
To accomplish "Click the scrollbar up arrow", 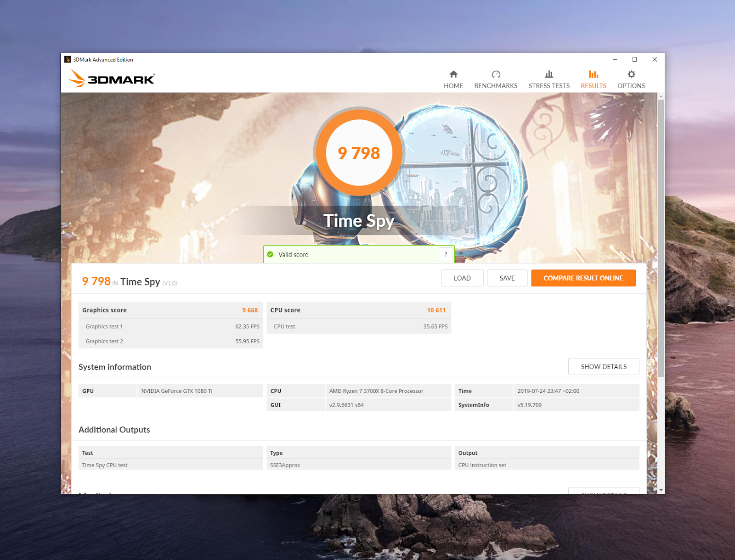I will click(x=661, y=96).
